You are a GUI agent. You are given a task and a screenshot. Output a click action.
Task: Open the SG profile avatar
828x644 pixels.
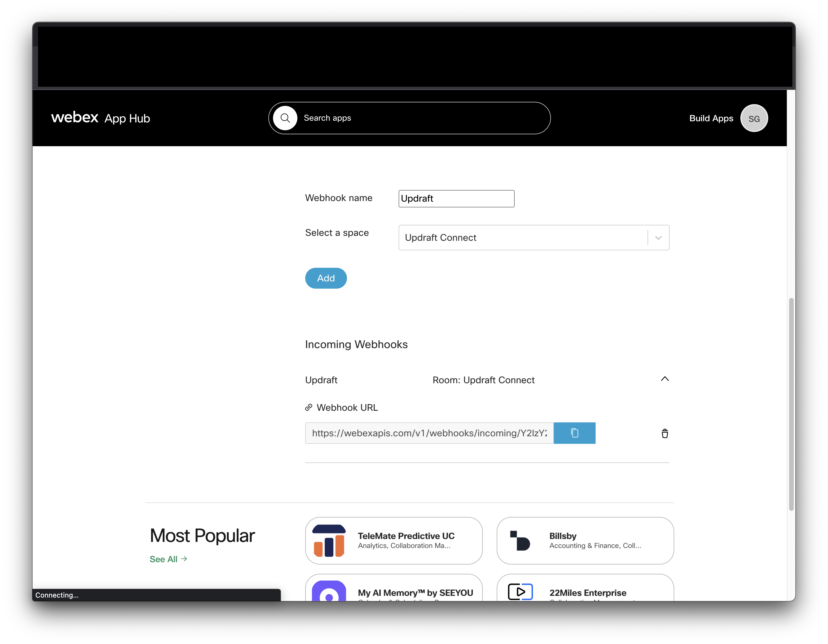click(754, 118)
